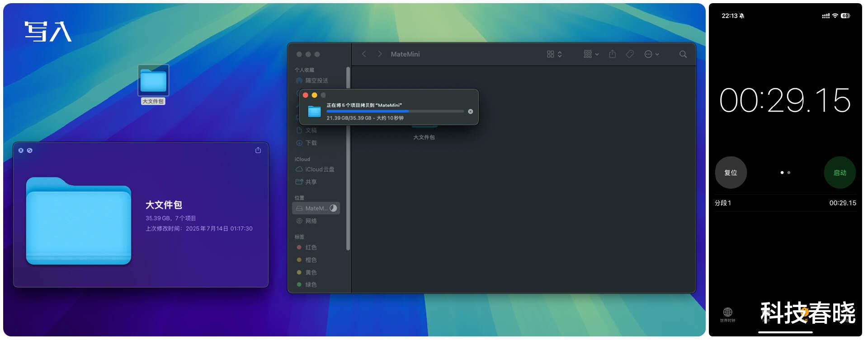Click the Finder toolbar share icon

(613, 54)
